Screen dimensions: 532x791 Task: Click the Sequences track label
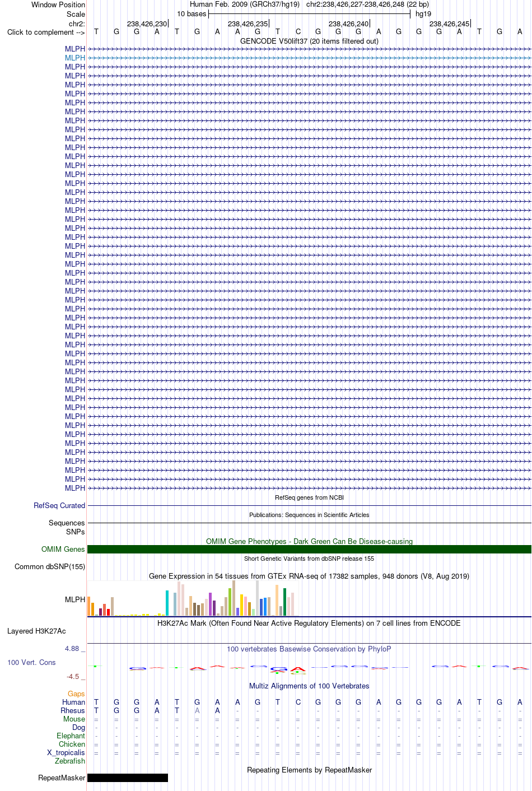coord(67,523)
